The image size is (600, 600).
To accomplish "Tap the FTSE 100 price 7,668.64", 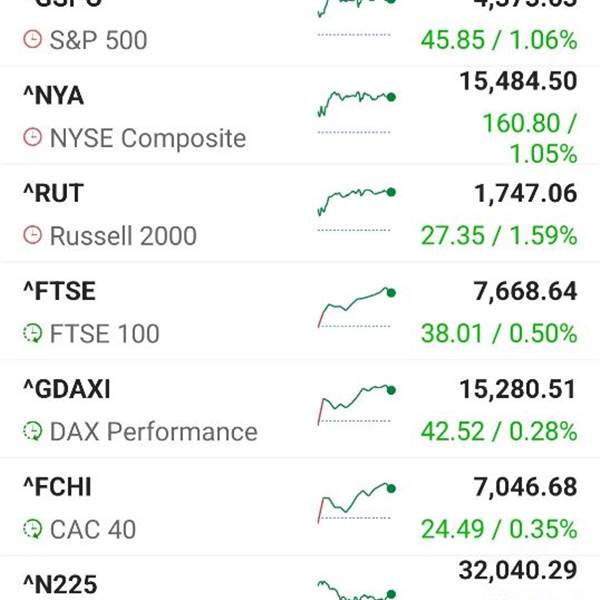I will [x=525, y=291].
